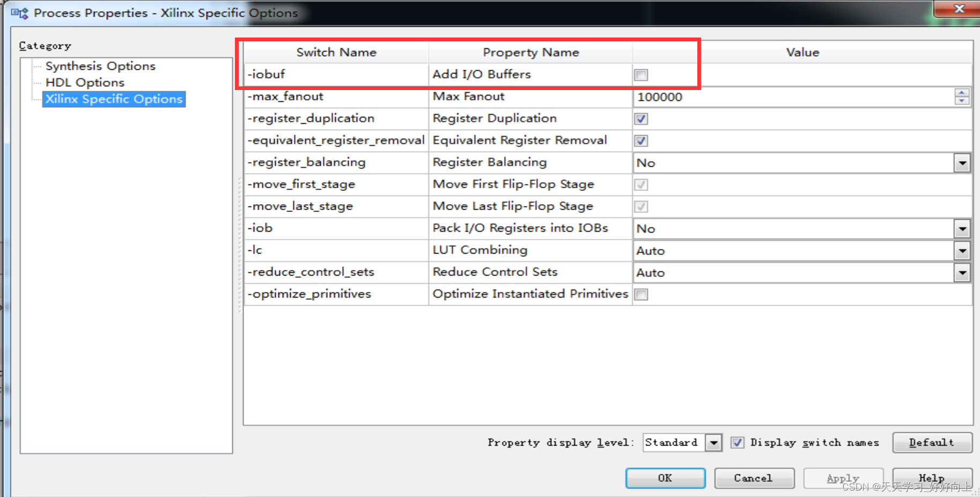This screenshot has height=497, width=980.
Task: Select the -register_balancing switch cell
Action: pos(336,162)
